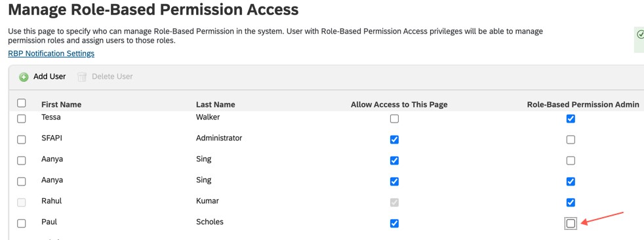Check Role-Based Permission Admin for Paul Scholes
The height and width of the screenshot is (240, 644).
pyautogui.click(x=571, y=223)
